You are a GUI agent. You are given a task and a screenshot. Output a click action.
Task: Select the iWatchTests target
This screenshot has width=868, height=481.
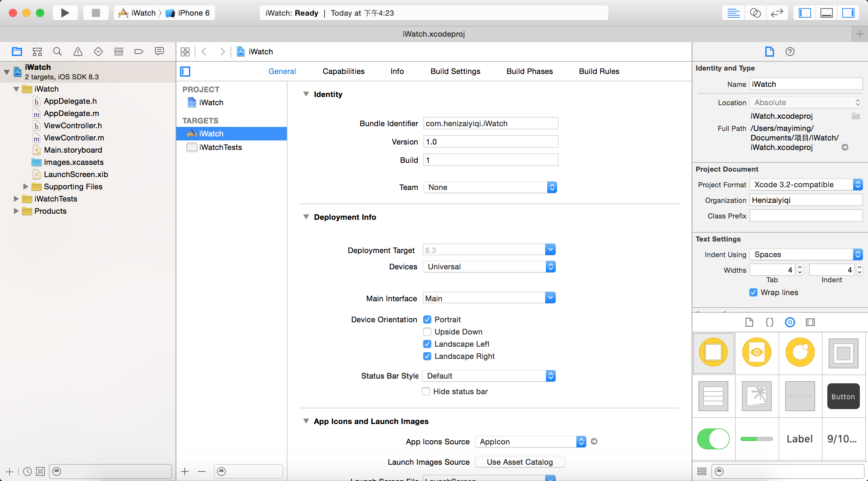(x=232, y=147)
